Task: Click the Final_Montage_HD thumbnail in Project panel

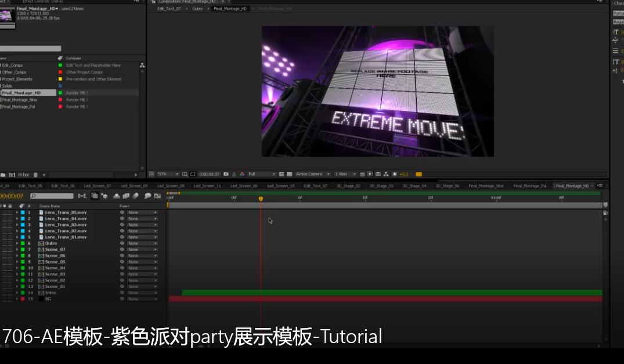Action: pyautogui.click(x=8, y=17)
